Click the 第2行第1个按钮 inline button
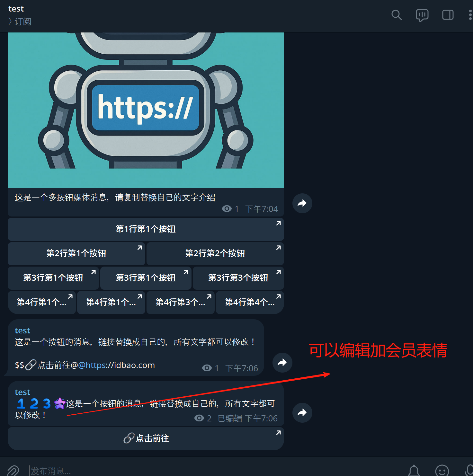The width and height of the screenshot is (473, 476). pyautogui.click(x=76, y=253)
